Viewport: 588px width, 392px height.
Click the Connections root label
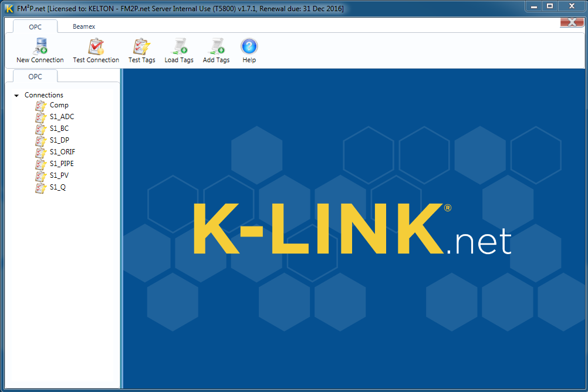point(44,95)
